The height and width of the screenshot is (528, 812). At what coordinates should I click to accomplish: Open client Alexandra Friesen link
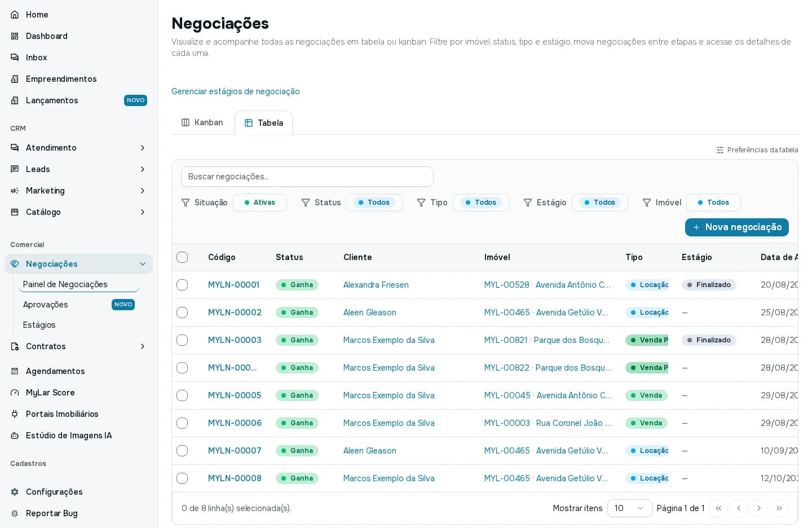click(x=376, y=285)
